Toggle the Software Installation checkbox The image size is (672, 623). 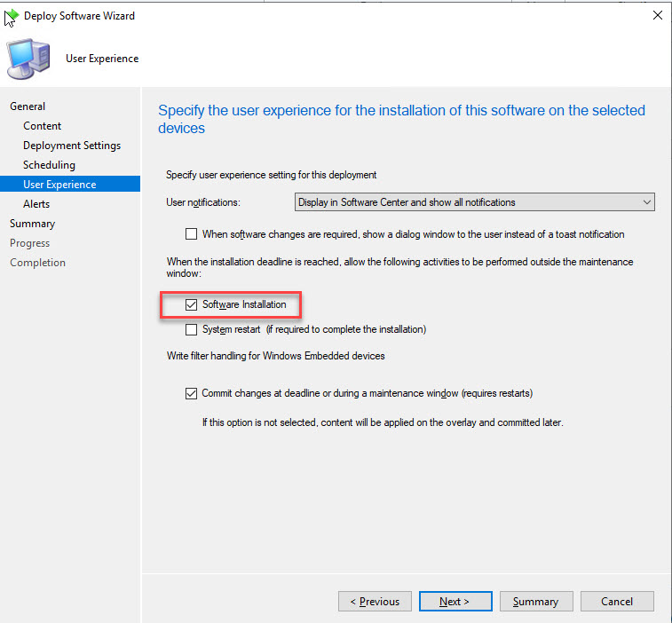click(x=192, y=304)
